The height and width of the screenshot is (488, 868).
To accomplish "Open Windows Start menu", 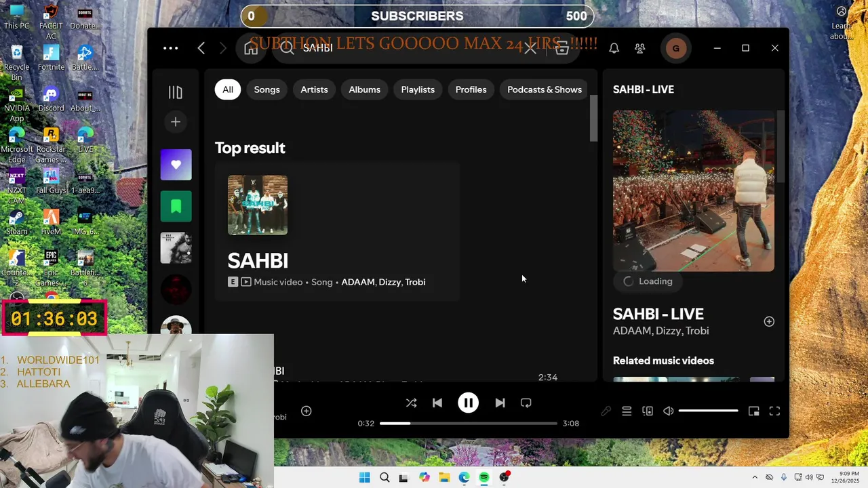I will [x=364, y=477].
